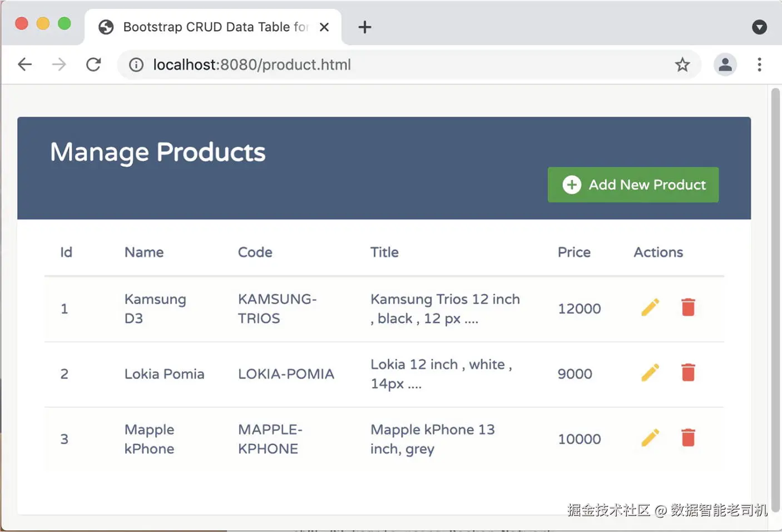Click the pencil icon for Lokia Pomia
The height and width of the screenshot is (532, 782).
(650, 372)
